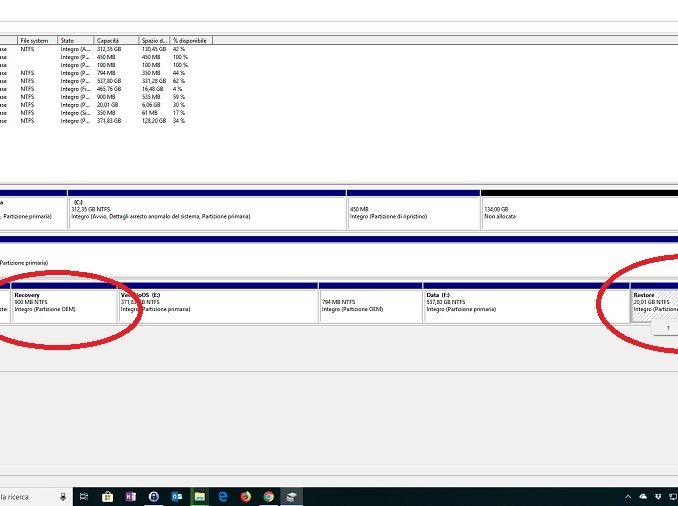The image size is (678, 506).
Task: Click the 30 % availability cell
Action: pyautogui.click(x=179, y=105)
